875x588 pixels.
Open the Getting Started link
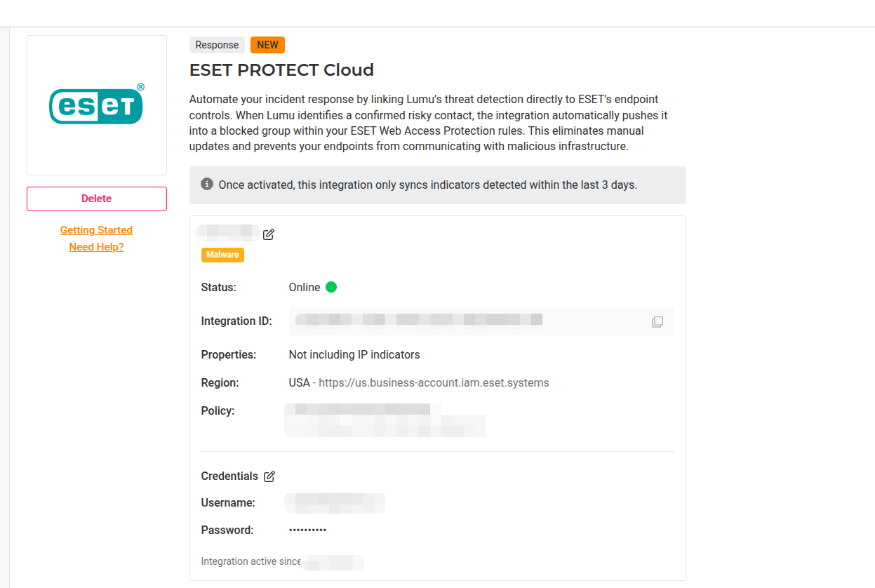(x=97, y=230)
